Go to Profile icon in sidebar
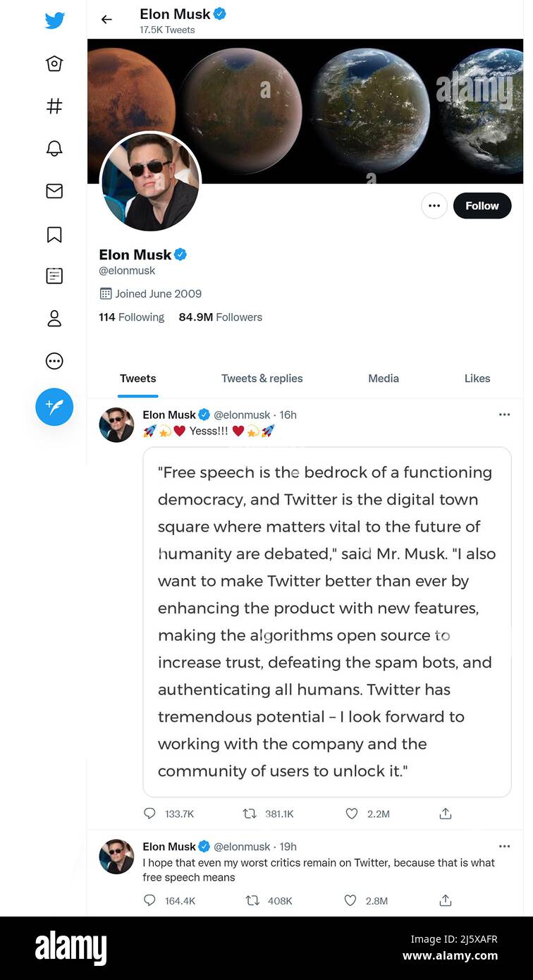The image size is (533, 980). (54, 319)
